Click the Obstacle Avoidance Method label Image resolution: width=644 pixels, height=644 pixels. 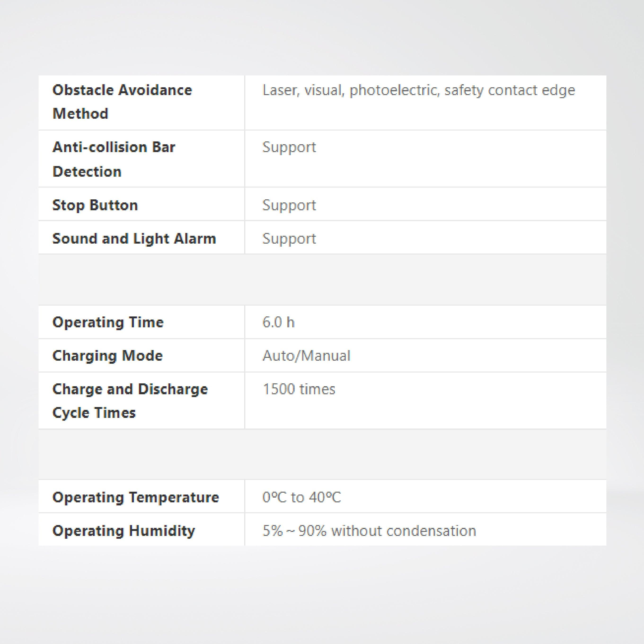pos(122,102)
